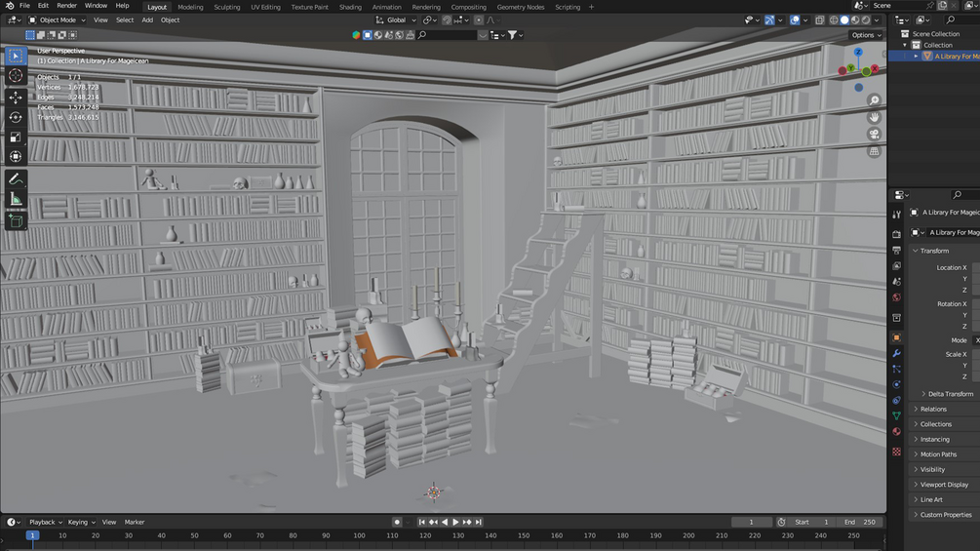This screenshot has width=980, height=551.
Task: Click the zoom viewport magnifier icon
Action: pyautogui.click(x=874, y=100)
